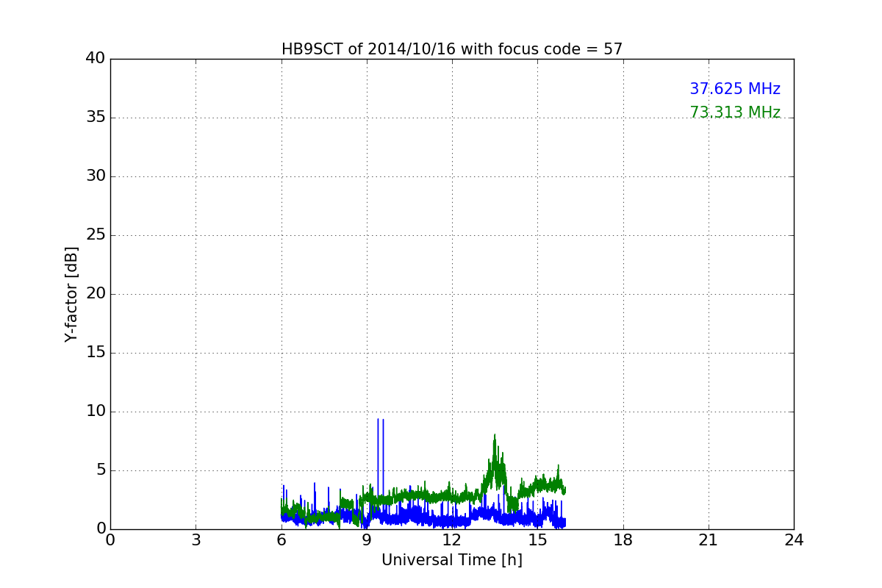Click y-axis tick label '35'

[x=96, y=118]
